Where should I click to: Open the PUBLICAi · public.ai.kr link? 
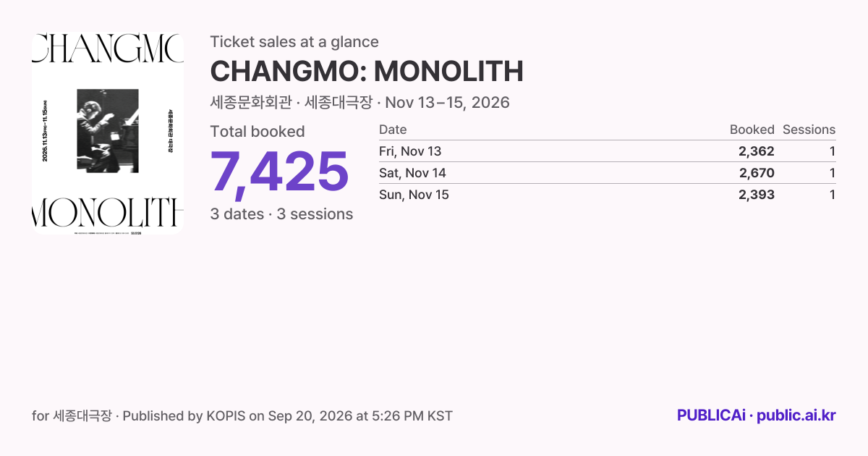coord(757,415)
